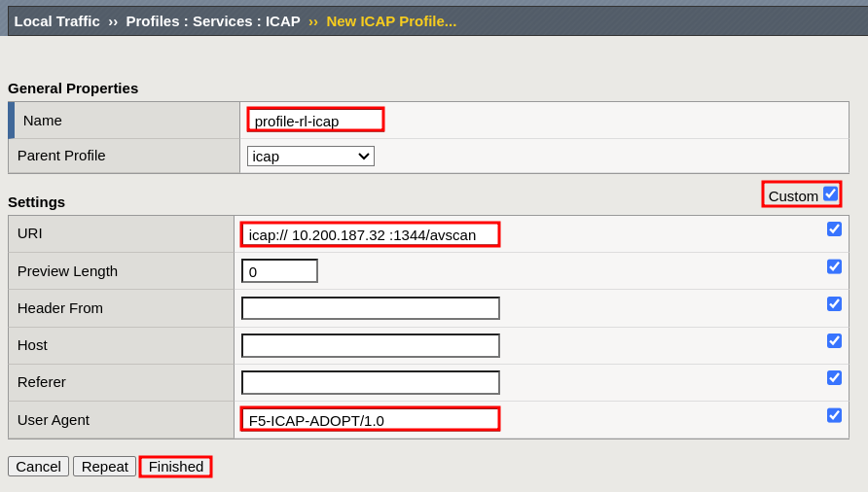868x492 pixels.
Task: Click the User Agent text field
Action: [x=370, y=419]
